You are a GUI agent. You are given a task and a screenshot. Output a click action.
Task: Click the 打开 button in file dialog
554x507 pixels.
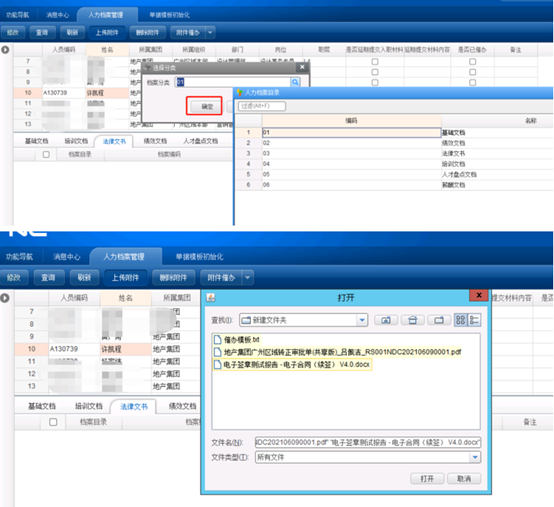point(427,478)
